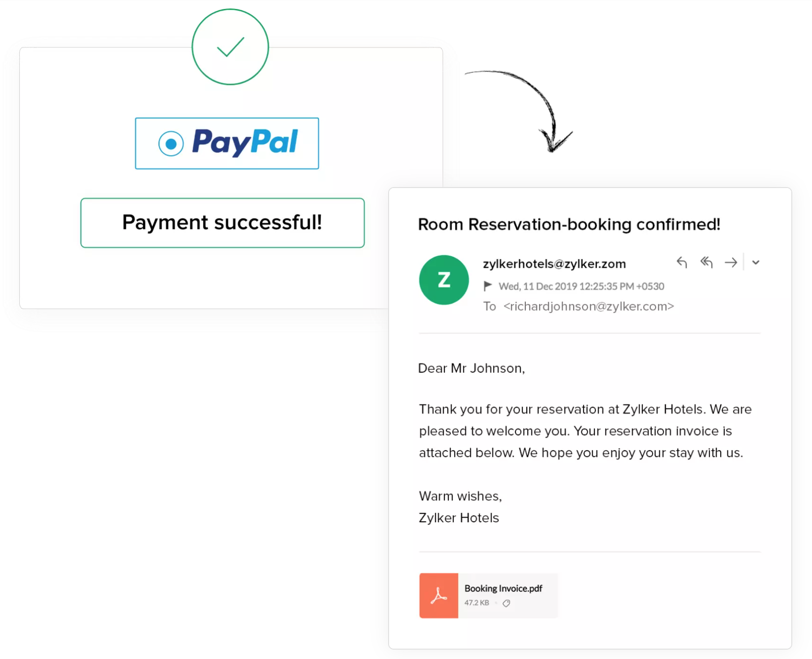The image size is (812, 659).
Task: Click the Zylker Hotels signature line
Action: [x=459, y=518]
